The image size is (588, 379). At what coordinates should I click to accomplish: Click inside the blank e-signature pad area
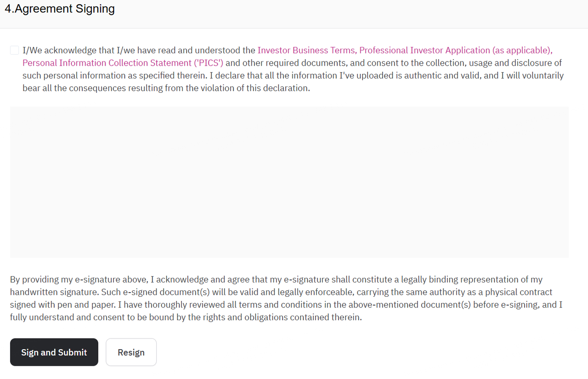tap(289, 182)
